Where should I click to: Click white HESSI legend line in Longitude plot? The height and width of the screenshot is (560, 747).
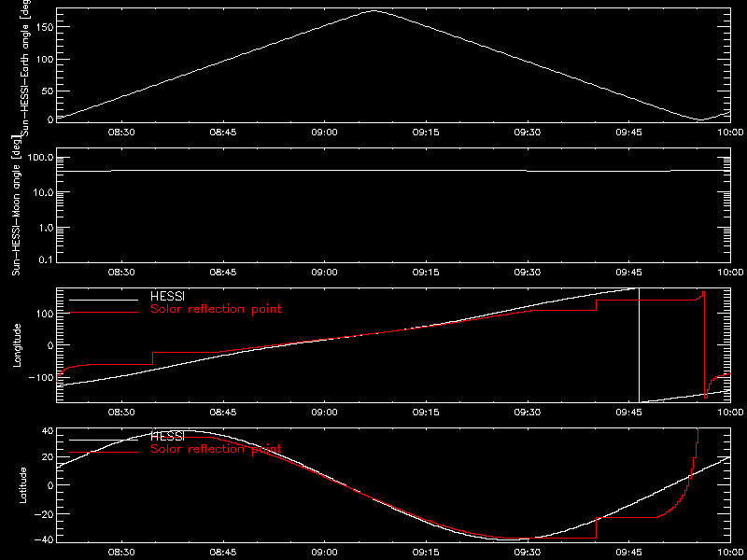point(104,300)
